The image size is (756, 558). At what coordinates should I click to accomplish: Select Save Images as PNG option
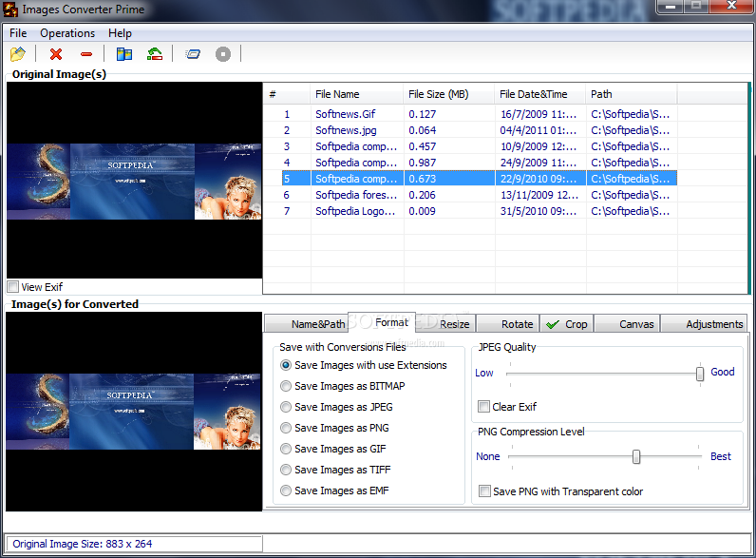click(286, 428)
